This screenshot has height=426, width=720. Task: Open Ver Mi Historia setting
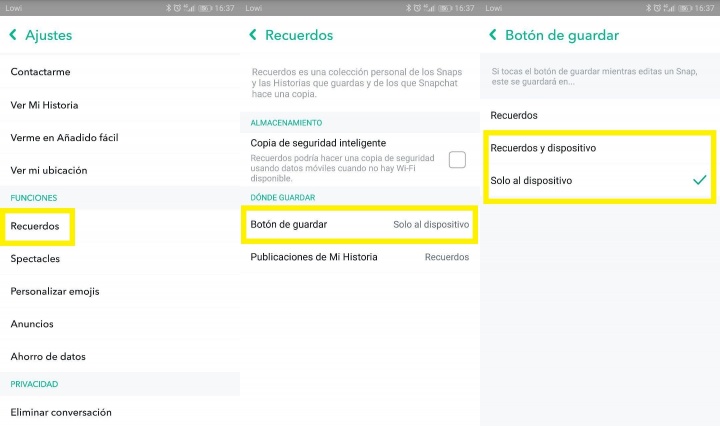(x=120, y=105)
